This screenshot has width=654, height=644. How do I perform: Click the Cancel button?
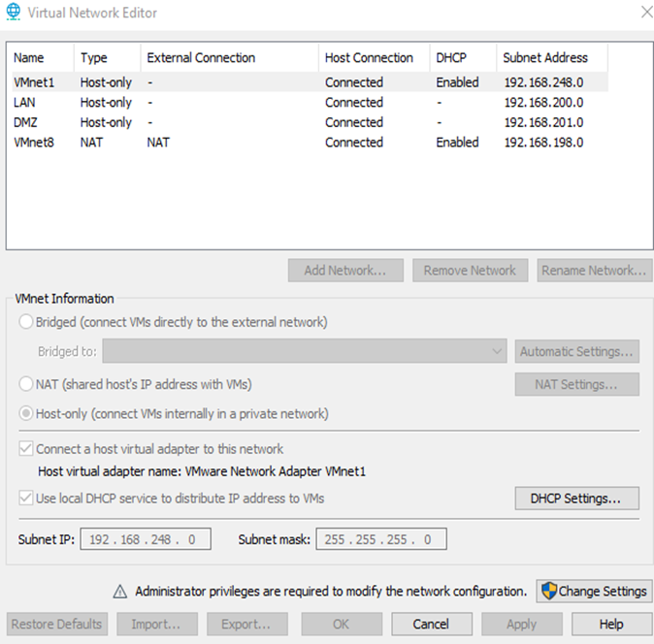[x=432, y=624]
